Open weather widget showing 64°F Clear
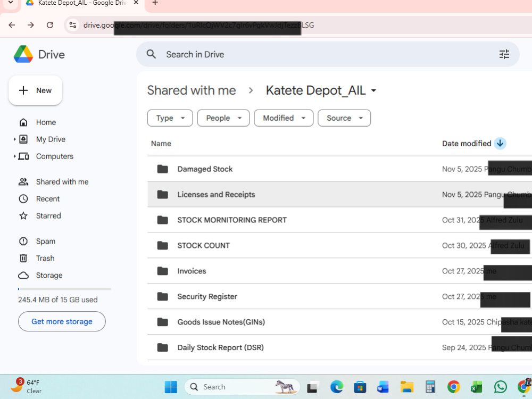 [x=27, y=386]
